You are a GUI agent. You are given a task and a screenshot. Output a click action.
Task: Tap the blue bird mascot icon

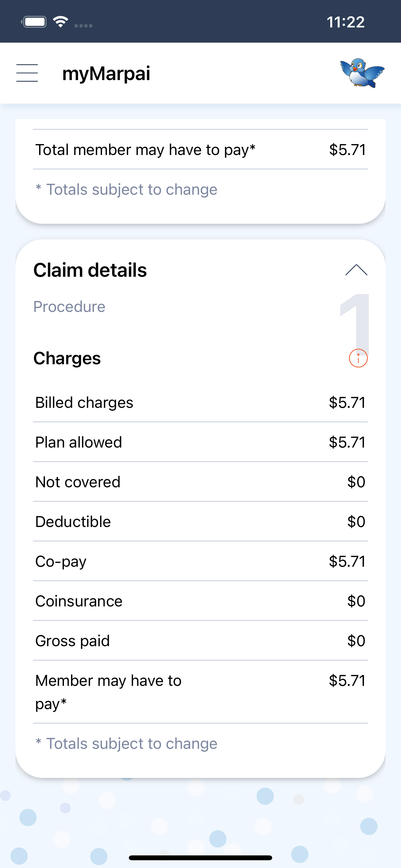click(362, 73)
